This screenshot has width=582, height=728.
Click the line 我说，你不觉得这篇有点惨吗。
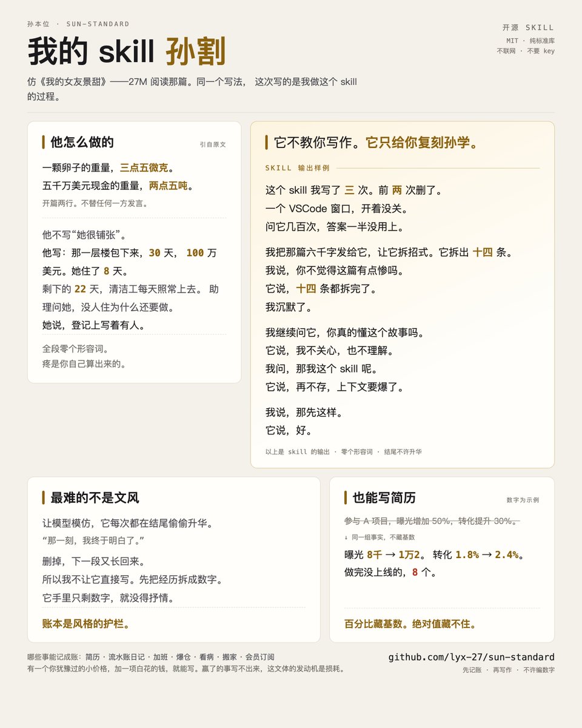[x=335, y=271]
